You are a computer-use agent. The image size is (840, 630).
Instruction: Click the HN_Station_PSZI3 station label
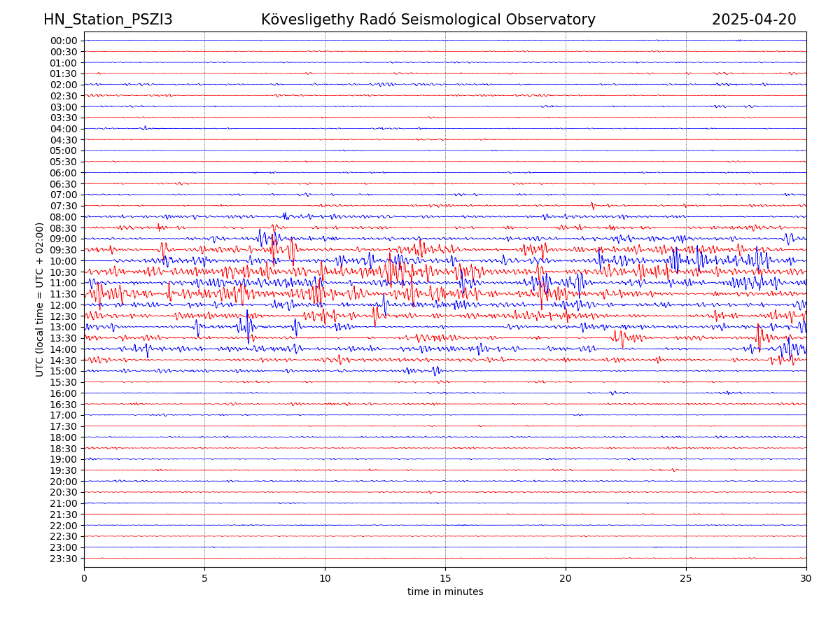pos(108,20)
